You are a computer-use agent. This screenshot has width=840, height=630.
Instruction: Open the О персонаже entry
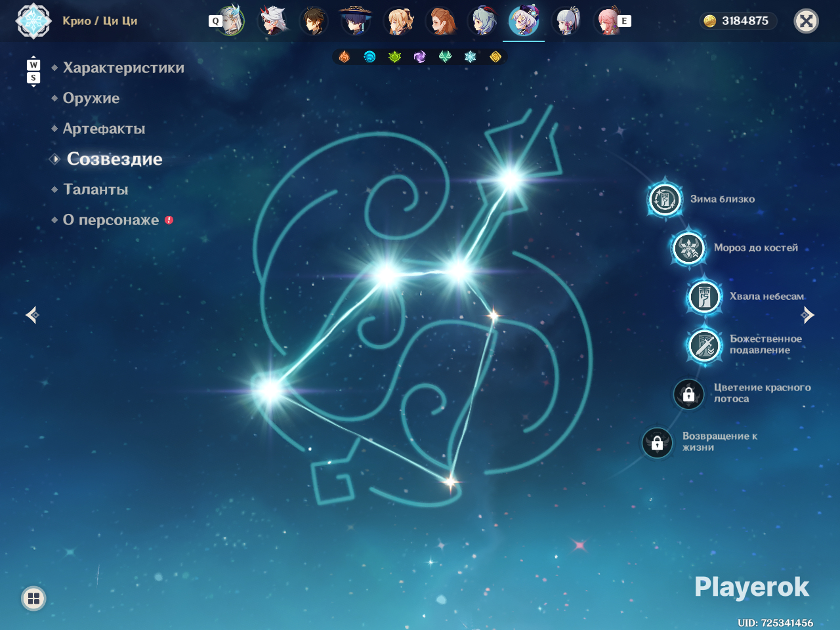[x=111, y=220]
